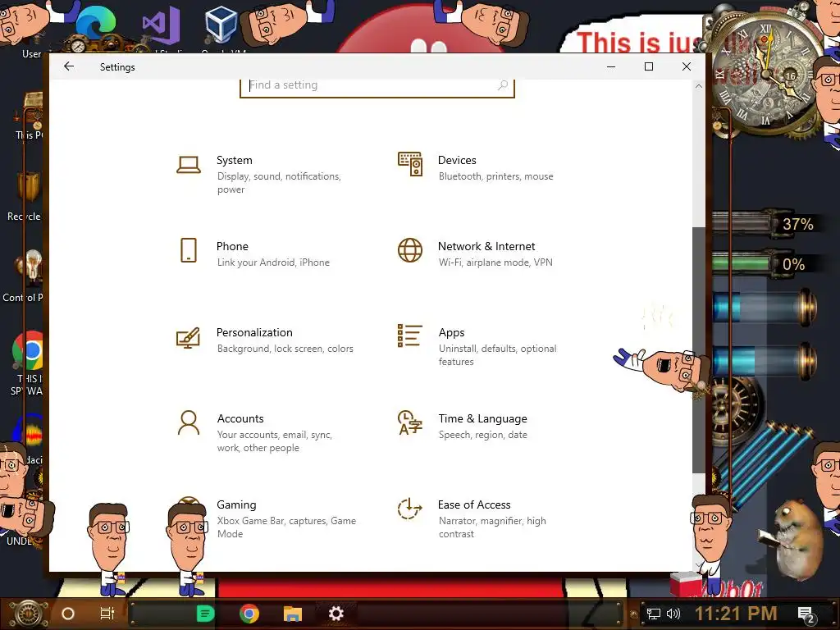Viewport: 840px width, 630px height.
Task: Open the notification center icon
Action: click(x=806, y=614)
